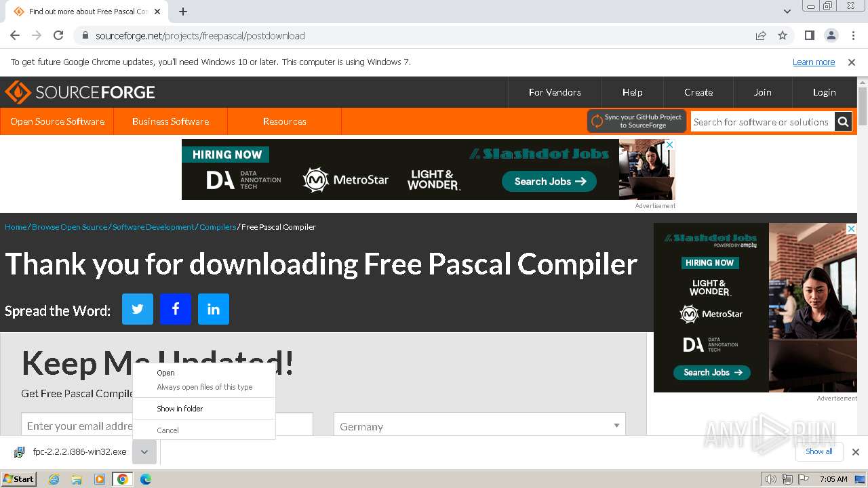Click the search magnifier icon
The image size is (868, 488).
pos(843,122)
